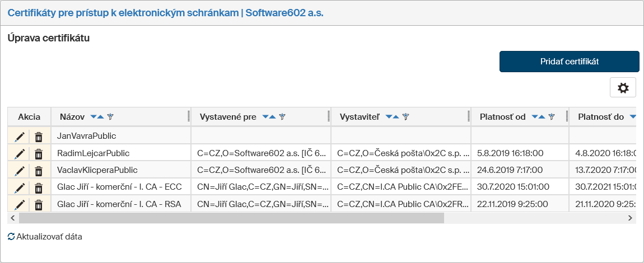Image resolution: width=644 pixels, height=263 pixels.
Task: Open table settings gear button
Action: pyautogui.click(x=623, y=88)
